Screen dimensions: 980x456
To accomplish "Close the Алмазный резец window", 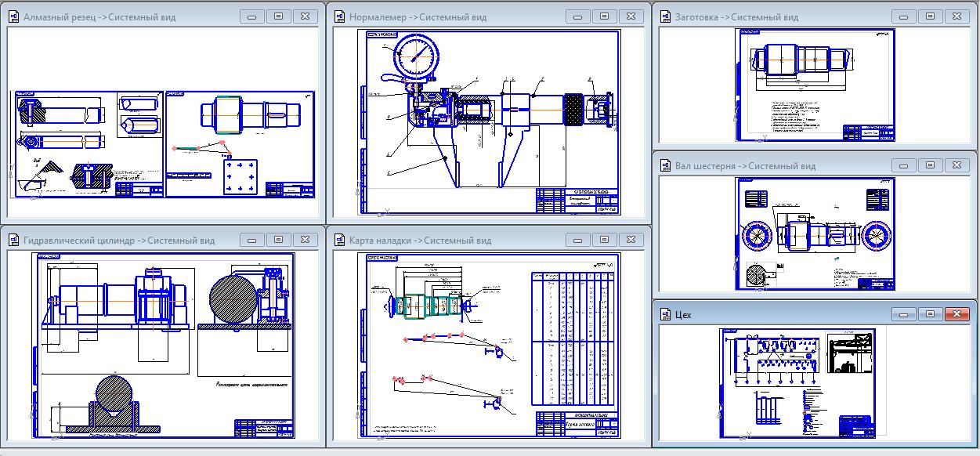I will click(x=306, y=16).
